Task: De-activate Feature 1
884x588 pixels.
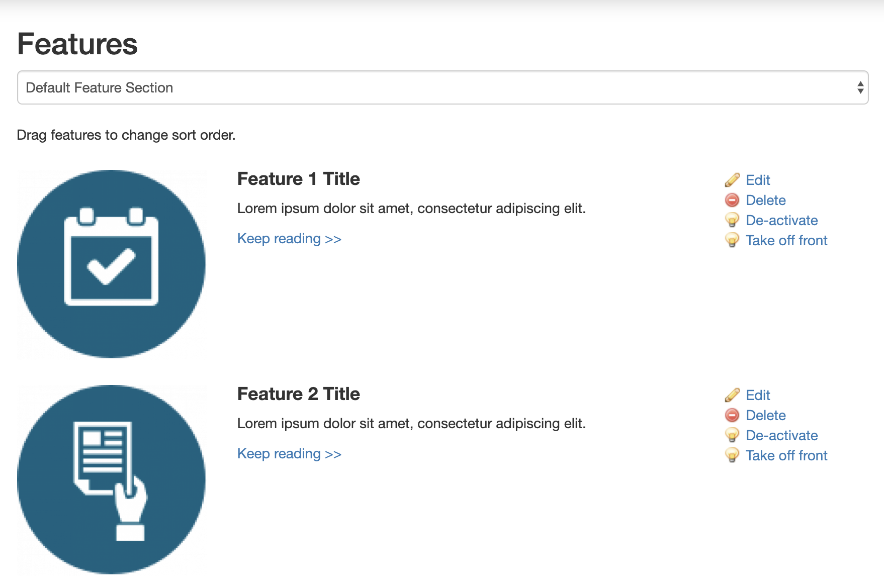Action: click(781, 220)
